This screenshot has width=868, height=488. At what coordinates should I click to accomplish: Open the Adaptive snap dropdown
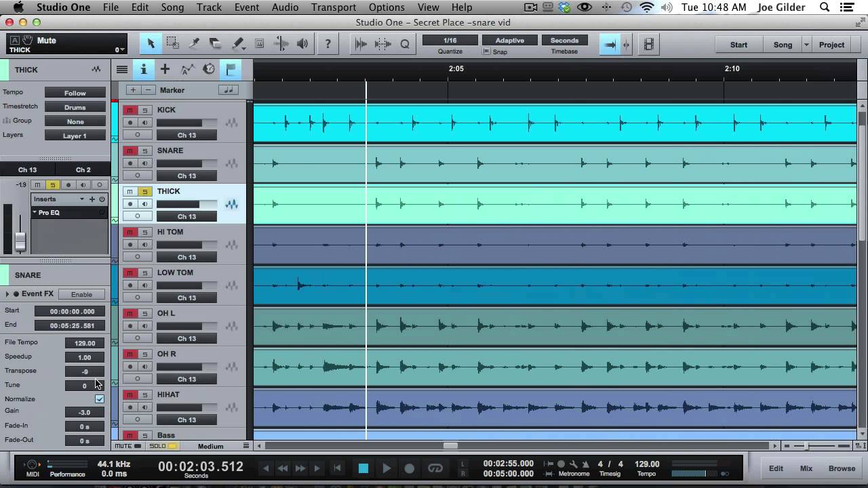(x=510, y=41)
